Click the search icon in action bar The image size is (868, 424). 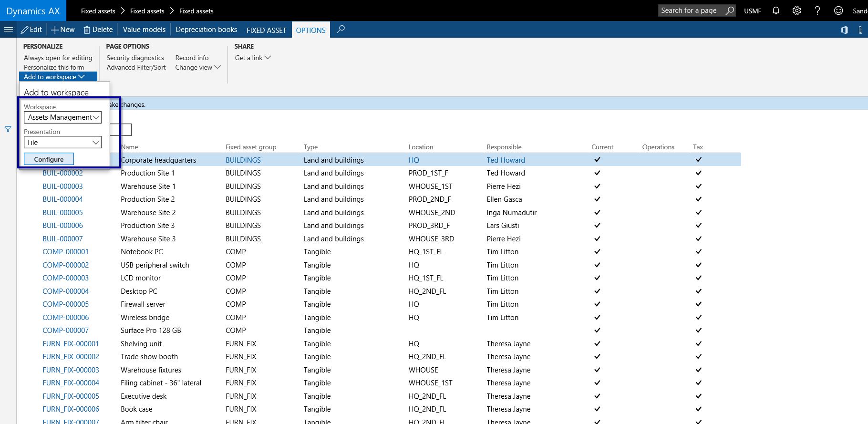pos(341,30)
